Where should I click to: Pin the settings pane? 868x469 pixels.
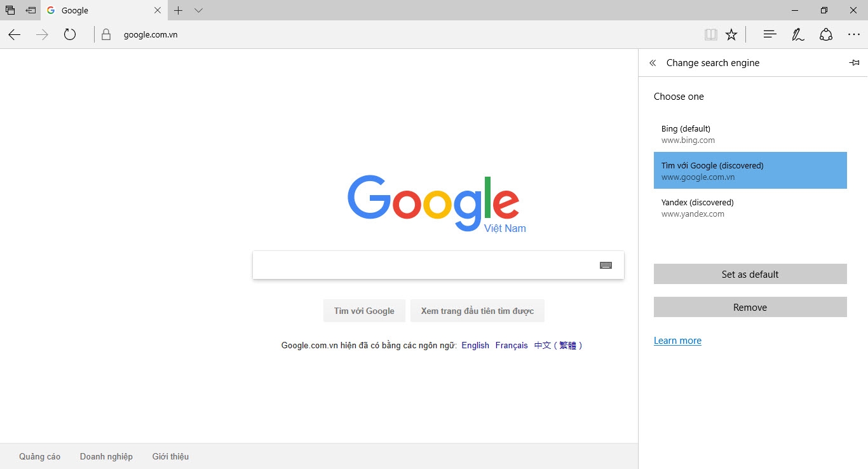854,63
